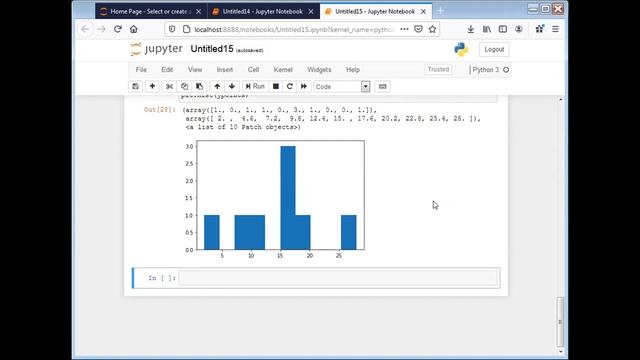Open the downloads panel
The height and width of the screenshot is (360, 640).
click(x=471, y=29)
